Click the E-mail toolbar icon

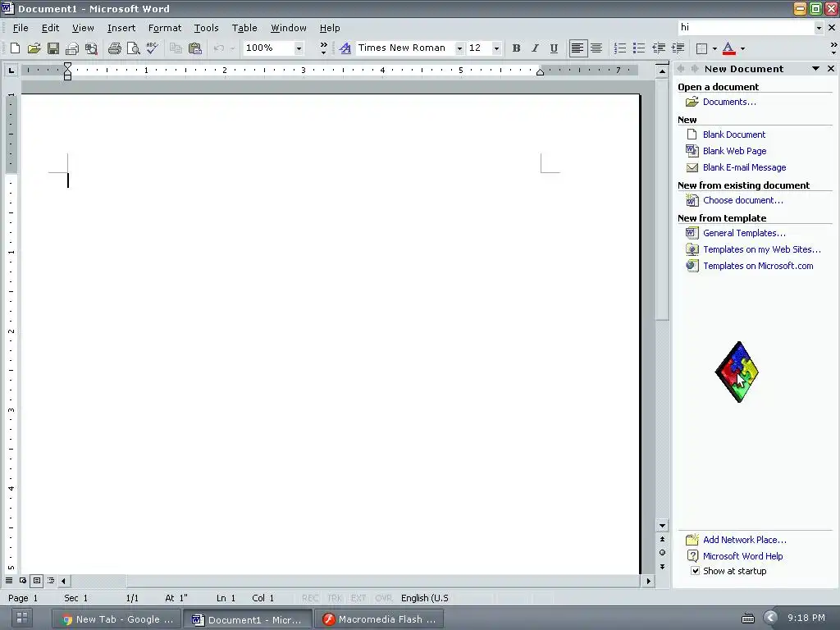click(x=72, y=48)
